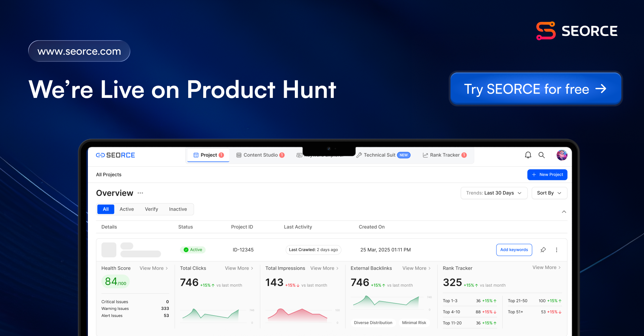Click the Last Crawled: 2 days ago chip
The image size is (644, 336).
313,250
